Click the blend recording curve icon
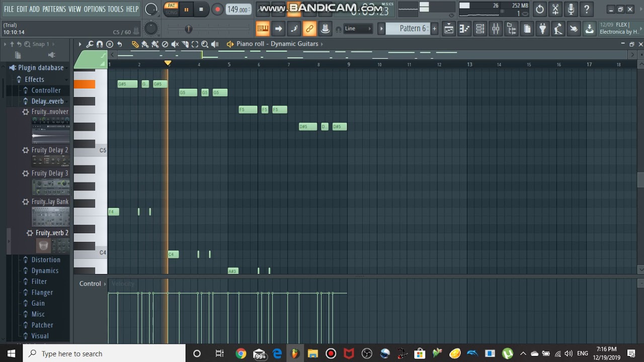The width and height of the screenshot is (644, 362). tap(294, 29)
